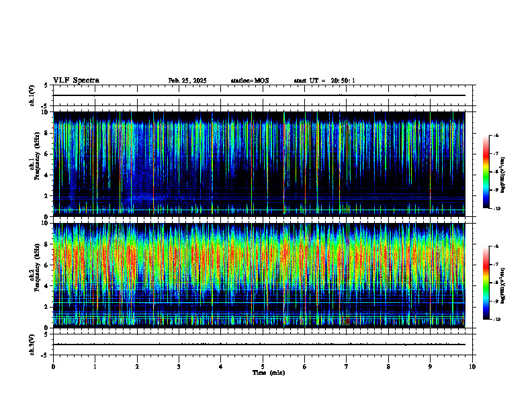Image resolution: width=532 pixels, height=411 pixels.
Task: Click the ch.2 spectrogram panel
Action: click(259, 275)
